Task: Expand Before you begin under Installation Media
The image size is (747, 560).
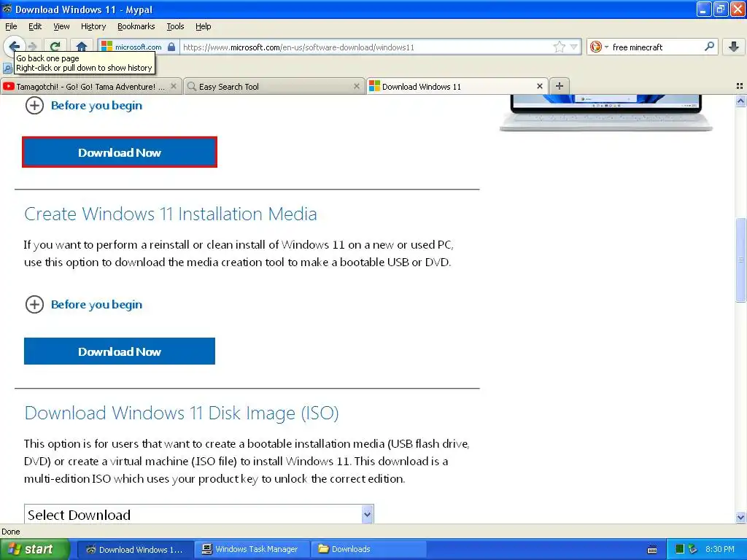Action: pos(83,304)
